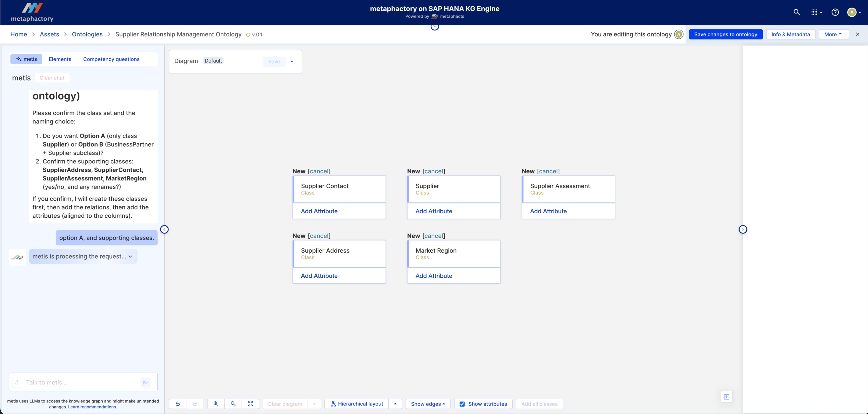Open the Learn recommendations link
Viewport: 868px width, 414px height.
point(92,407)
